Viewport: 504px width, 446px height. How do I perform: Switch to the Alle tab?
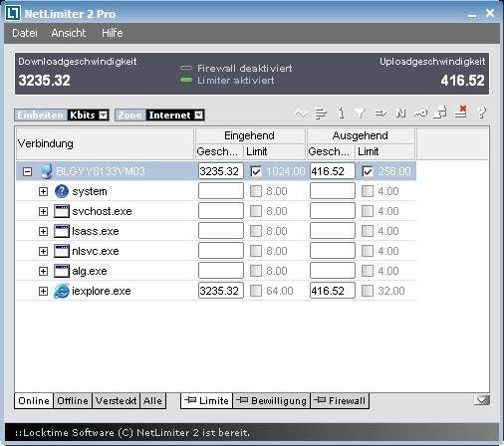click(152, 401)
